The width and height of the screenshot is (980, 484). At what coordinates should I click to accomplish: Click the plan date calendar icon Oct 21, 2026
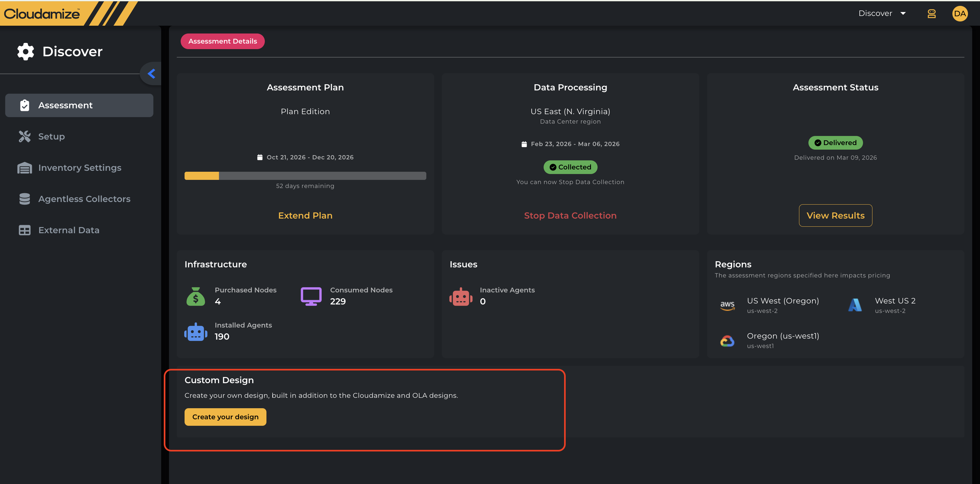pyautogui.click(x=260, y=157)
